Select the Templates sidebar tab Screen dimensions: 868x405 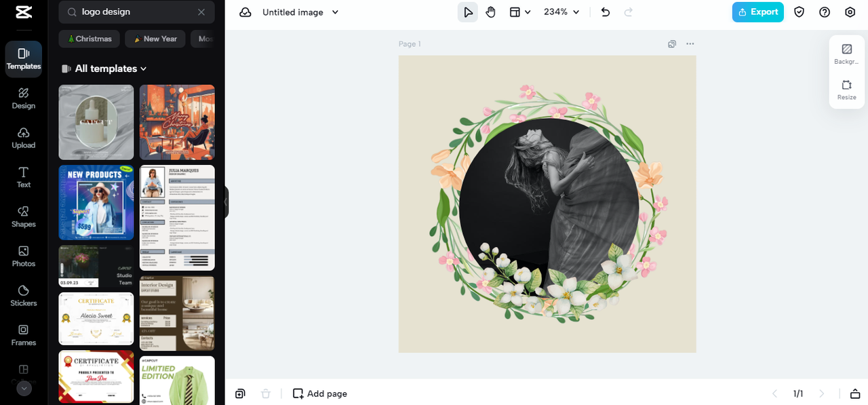pos(24,59)
